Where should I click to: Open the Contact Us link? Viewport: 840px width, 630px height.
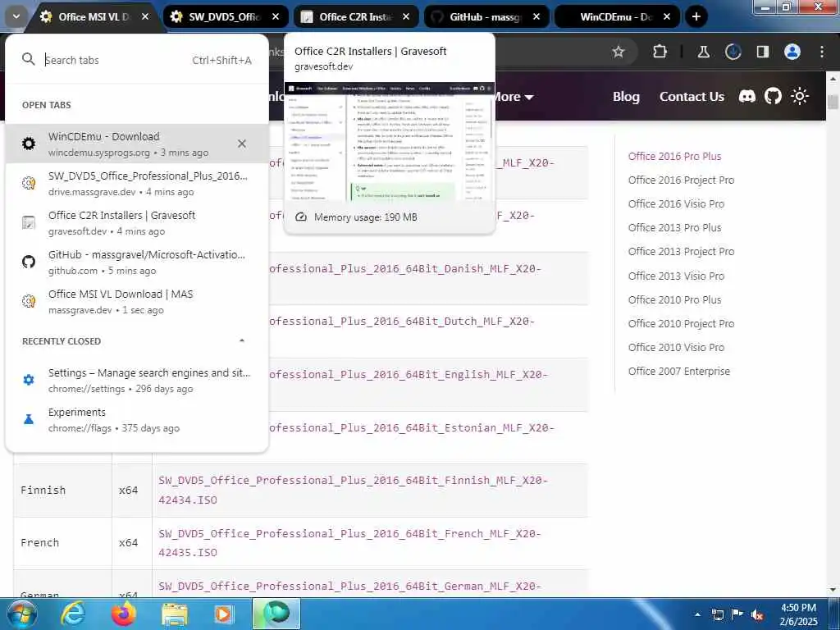[692, 97]
